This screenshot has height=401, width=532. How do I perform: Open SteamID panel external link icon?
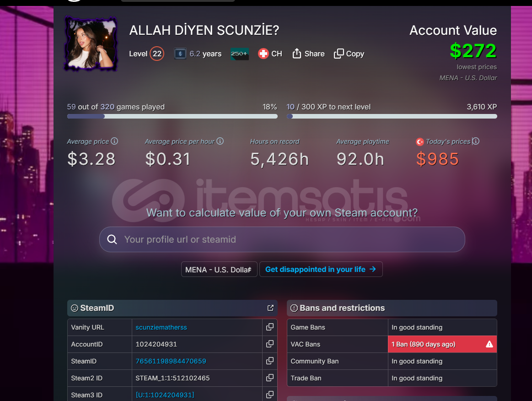coord(270,308)
